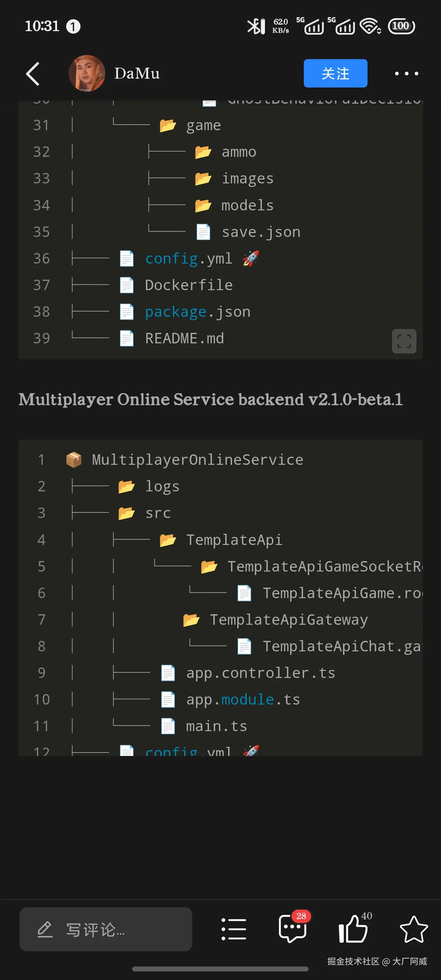The image size is (441, 980).
Task: Tap package.json in the file tree
Action: [x=197, y=311]
